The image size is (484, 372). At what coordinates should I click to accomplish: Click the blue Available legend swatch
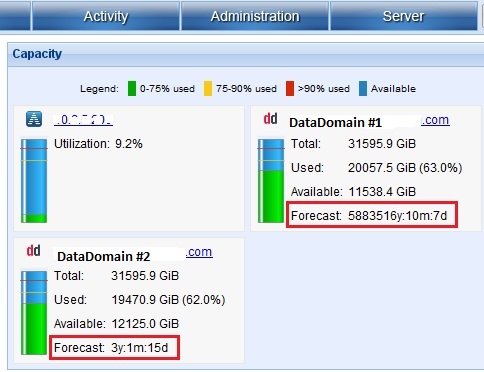pyautogui.click(x=363, y=89)
